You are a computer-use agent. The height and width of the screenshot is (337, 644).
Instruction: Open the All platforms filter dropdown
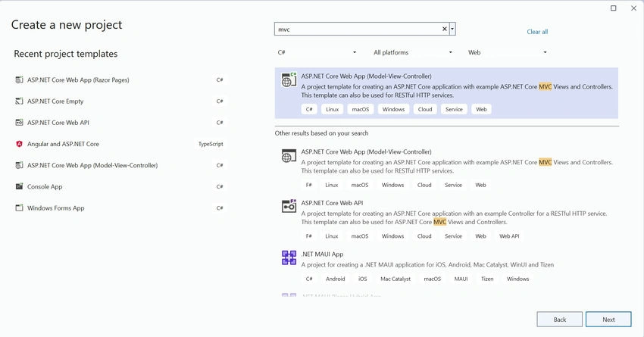(x=412, y=52)
